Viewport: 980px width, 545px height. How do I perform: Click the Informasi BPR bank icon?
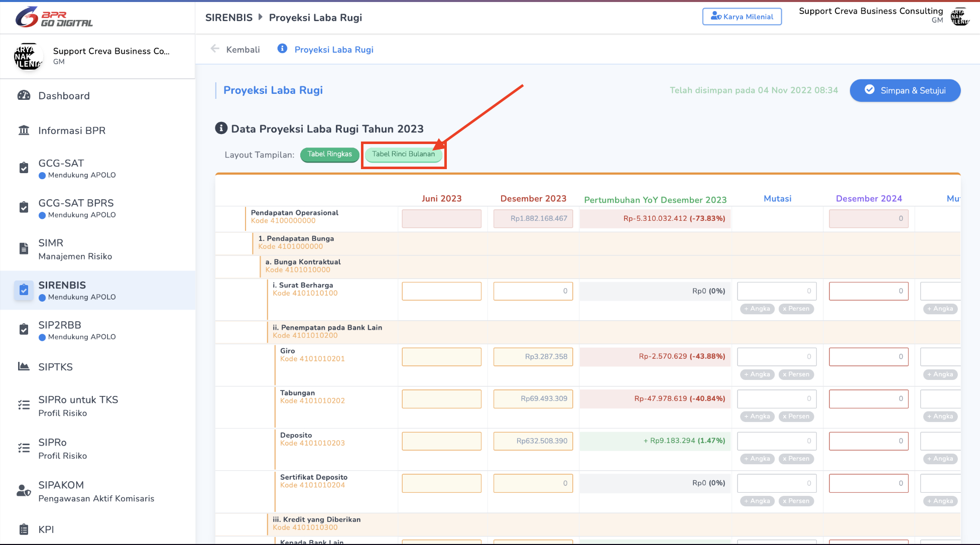point(24,130)
